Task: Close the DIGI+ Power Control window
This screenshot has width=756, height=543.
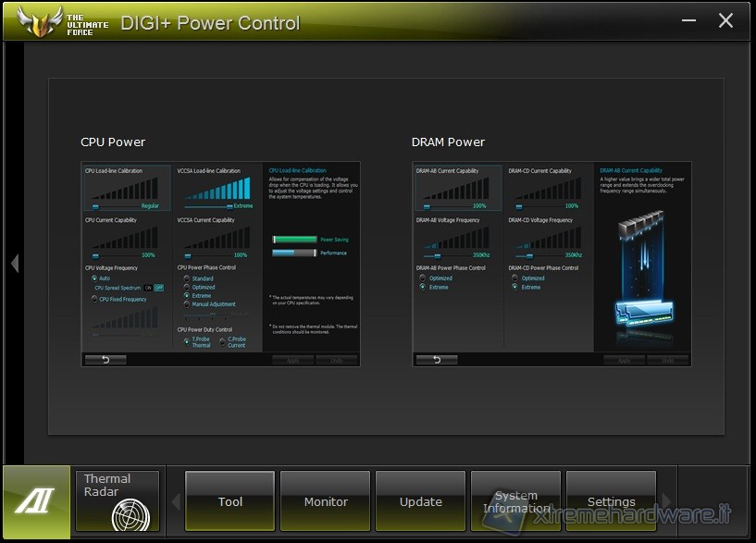Action: (726, 20)
